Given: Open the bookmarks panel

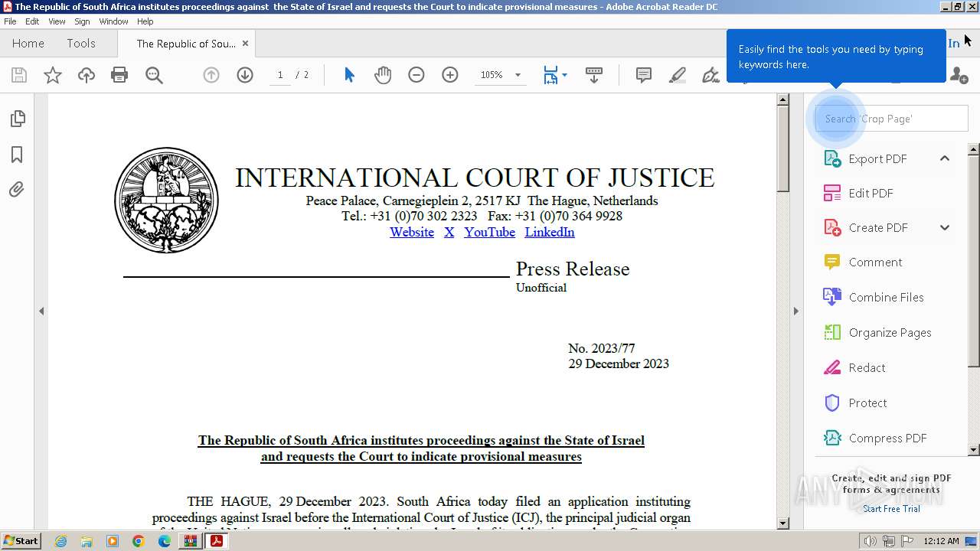Looking at the screenshot, I should click(17, 155).
